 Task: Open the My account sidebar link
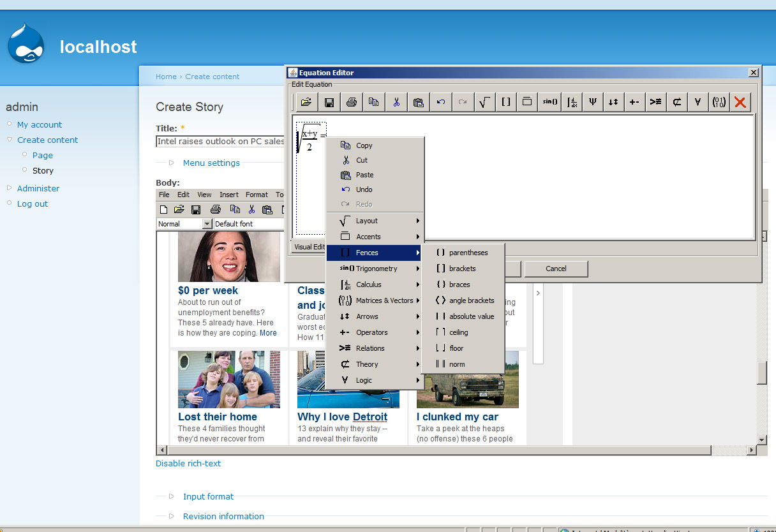[x=40, y=125]
